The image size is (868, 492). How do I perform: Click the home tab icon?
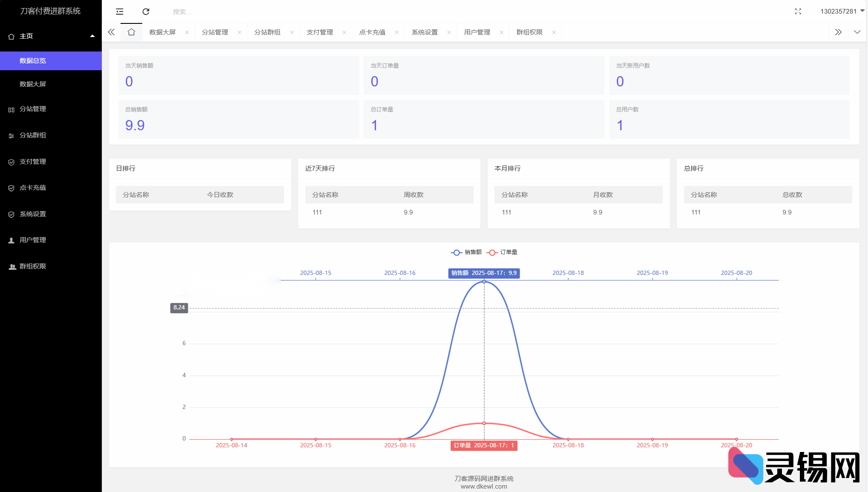[131, 31]
